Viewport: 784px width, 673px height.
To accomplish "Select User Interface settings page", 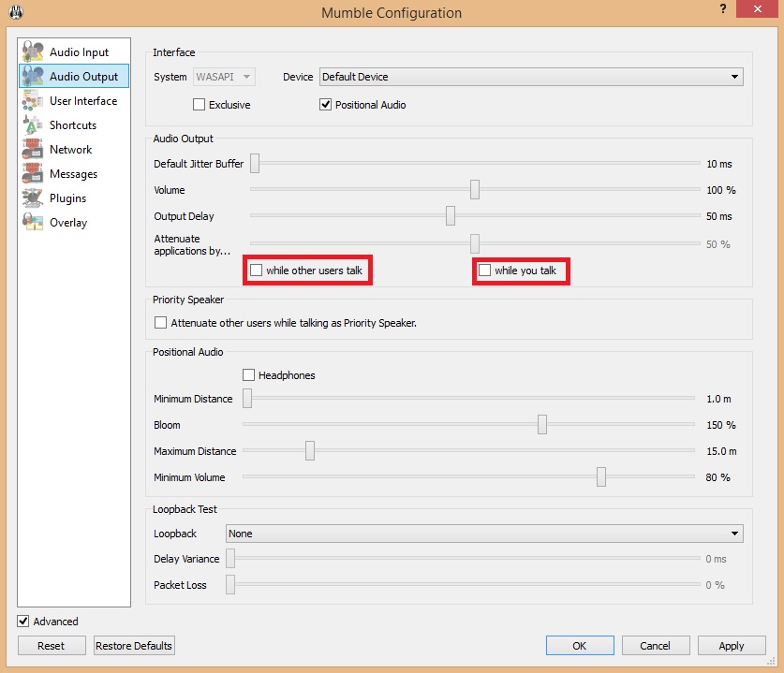I will click(x=74, y=100).
